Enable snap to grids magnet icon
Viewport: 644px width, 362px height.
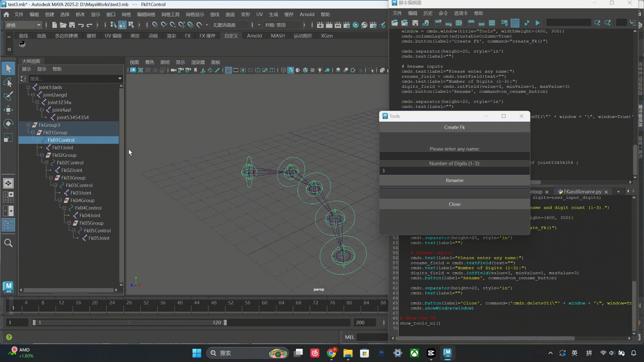155,25
